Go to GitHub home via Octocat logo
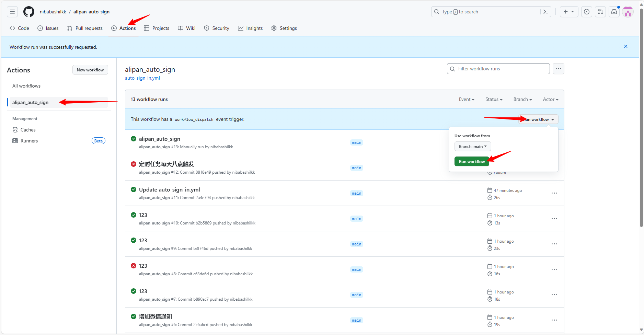The image size is (644, 335). coord(29,12)
